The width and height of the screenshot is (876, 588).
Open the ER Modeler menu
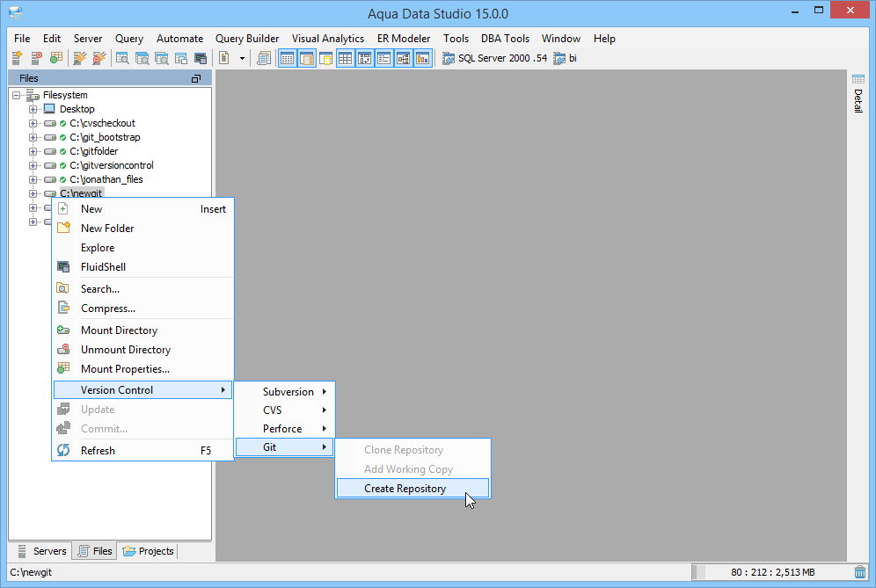tap(404, 39)
